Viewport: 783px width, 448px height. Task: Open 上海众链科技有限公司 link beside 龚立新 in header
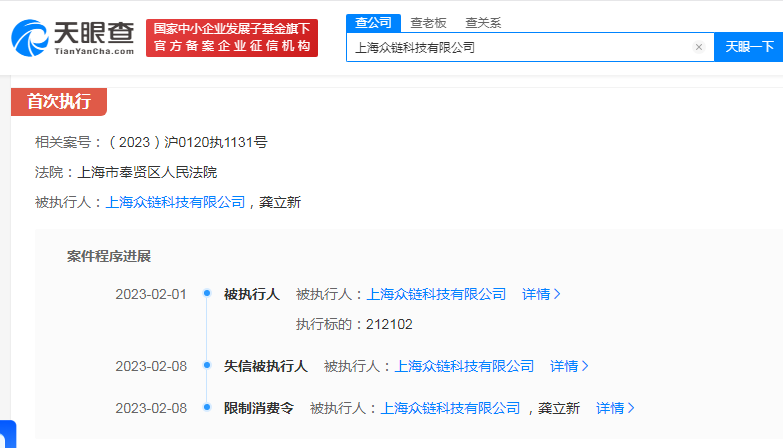(175, 202)
